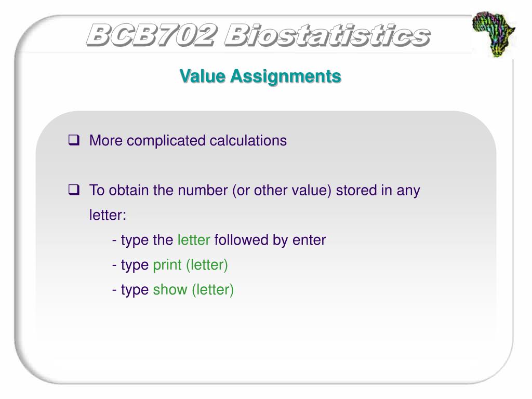Click the green word letter in first sub-item
The image size is (532, 399).
coord(194,240)
